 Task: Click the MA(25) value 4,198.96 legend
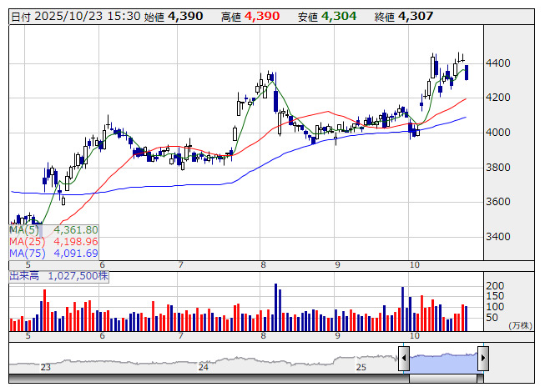[54, 242]
